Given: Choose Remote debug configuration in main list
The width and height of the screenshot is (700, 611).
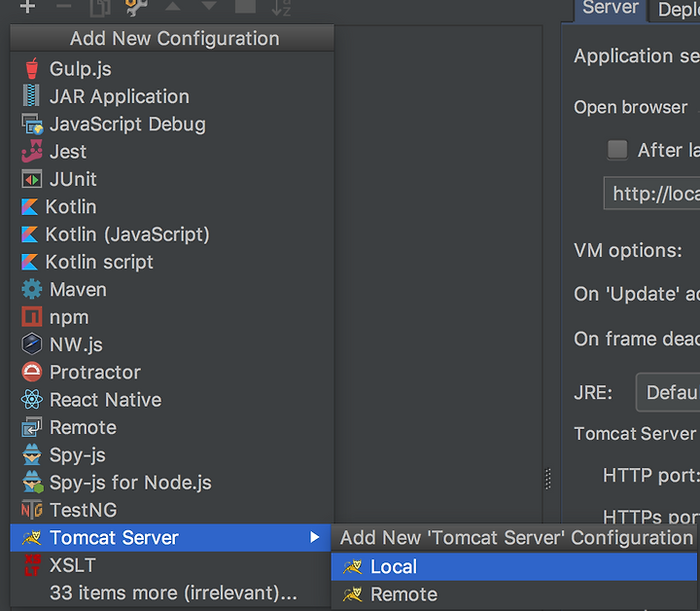Looking at the screenshot, I should click(x=172, y=427).
